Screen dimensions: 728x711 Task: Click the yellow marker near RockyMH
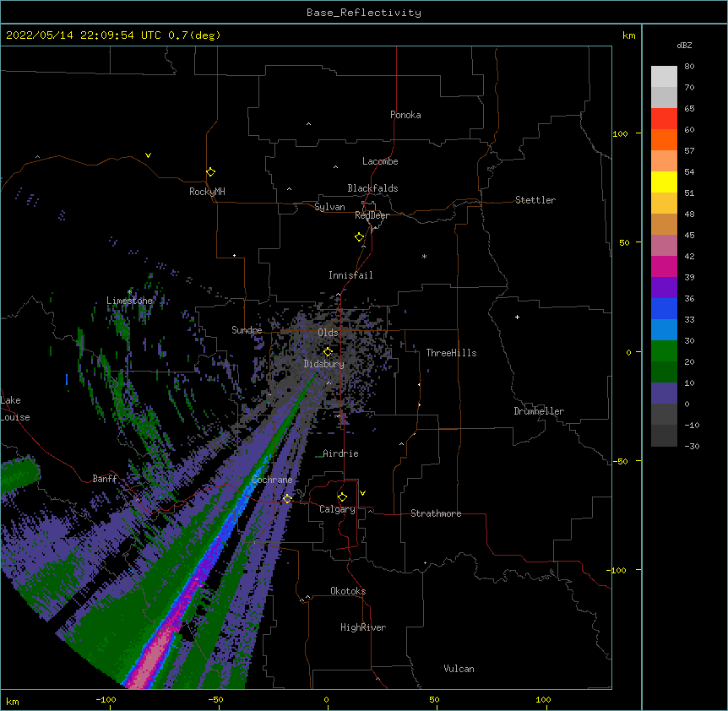(211, 172)
